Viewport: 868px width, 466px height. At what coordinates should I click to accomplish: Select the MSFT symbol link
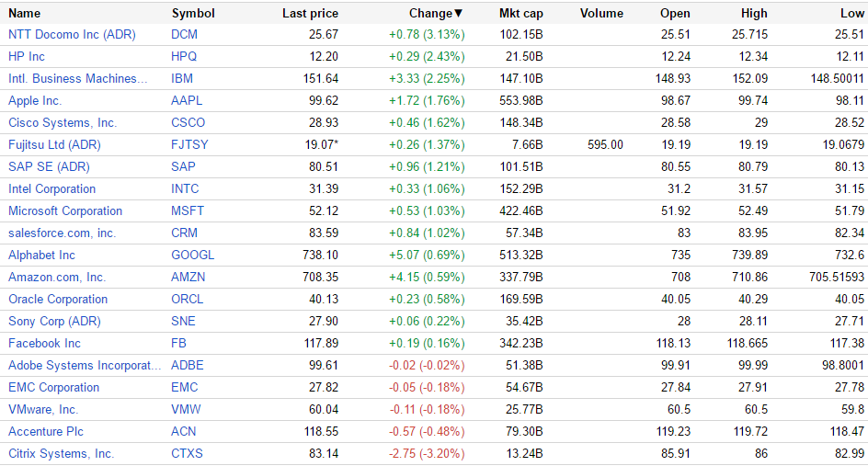tap(188, 210)
